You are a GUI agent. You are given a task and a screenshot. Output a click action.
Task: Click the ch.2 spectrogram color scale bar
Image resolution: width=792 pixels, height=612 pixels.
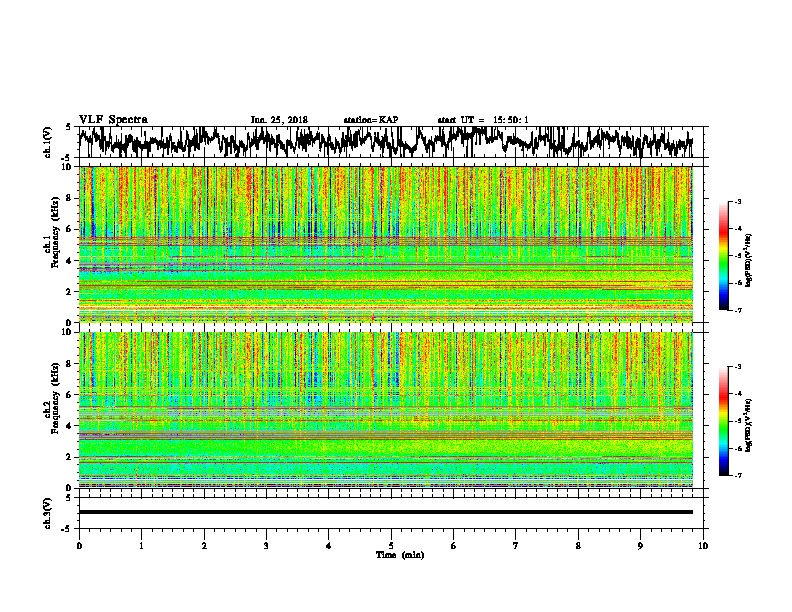tap(723, 421)
